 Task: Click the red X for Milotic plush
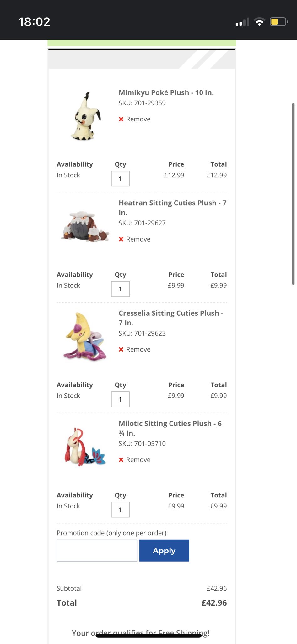pos(121,460)
